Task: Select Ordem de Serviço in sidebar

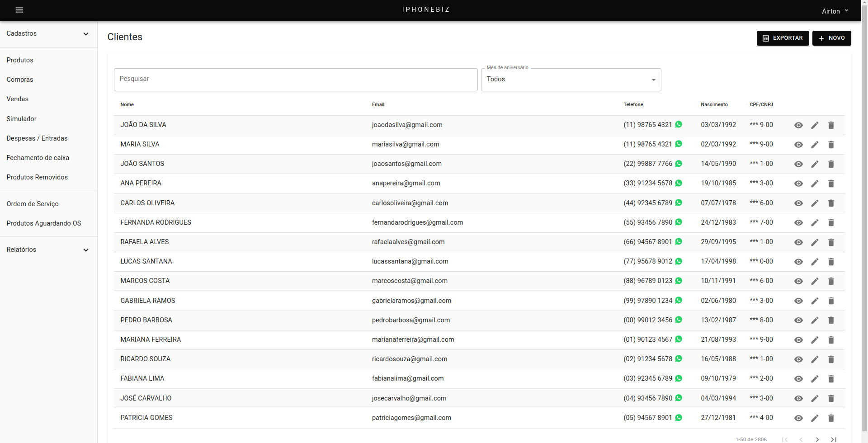Action: pos(33,204)
